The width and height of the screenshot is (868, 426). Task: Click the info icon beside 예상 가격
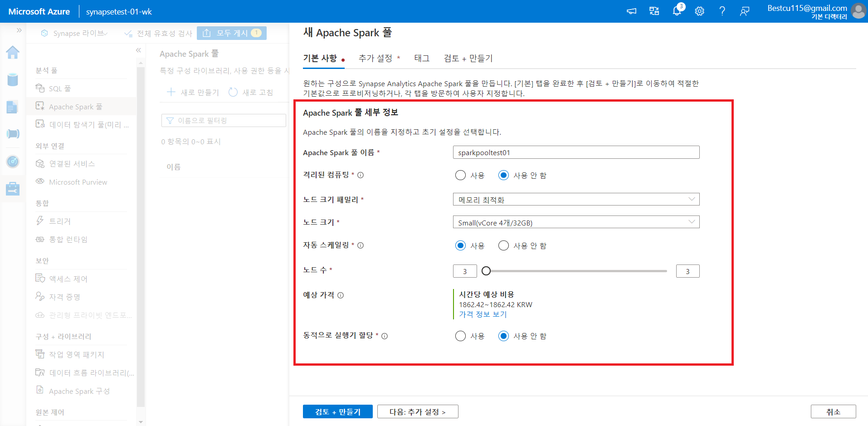pos(341,295)
